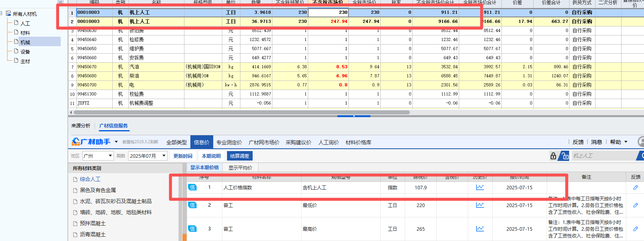Switch to the 广材信息服务 tab

(114, 126)
